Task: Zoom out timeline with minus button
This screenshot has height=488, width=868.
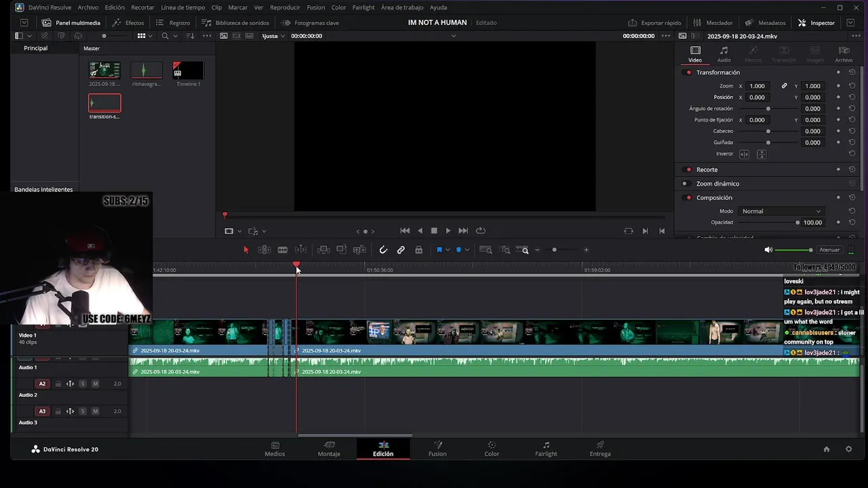Action: [537, 250]
